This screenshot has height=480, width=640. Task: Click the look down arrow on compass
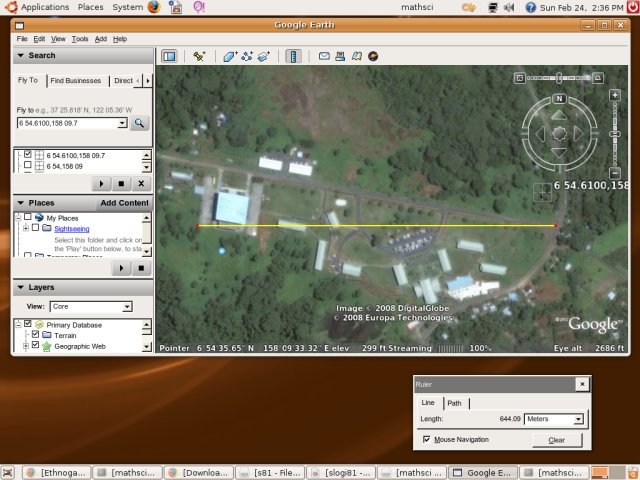(x=559, y=152)
